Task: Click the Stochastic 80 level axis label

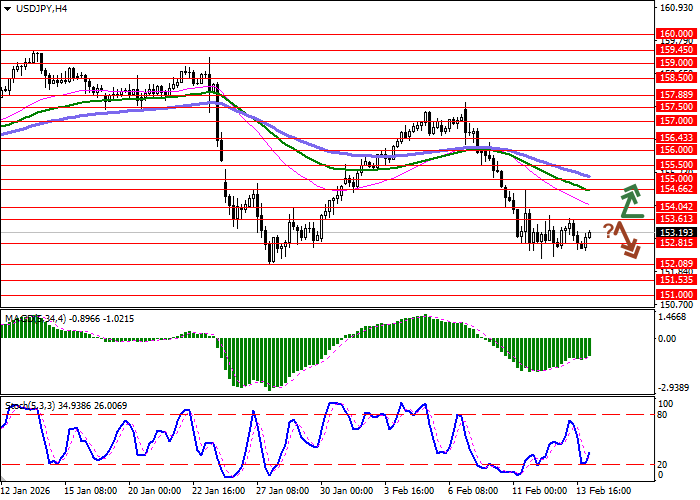Action: coord(664,414)
